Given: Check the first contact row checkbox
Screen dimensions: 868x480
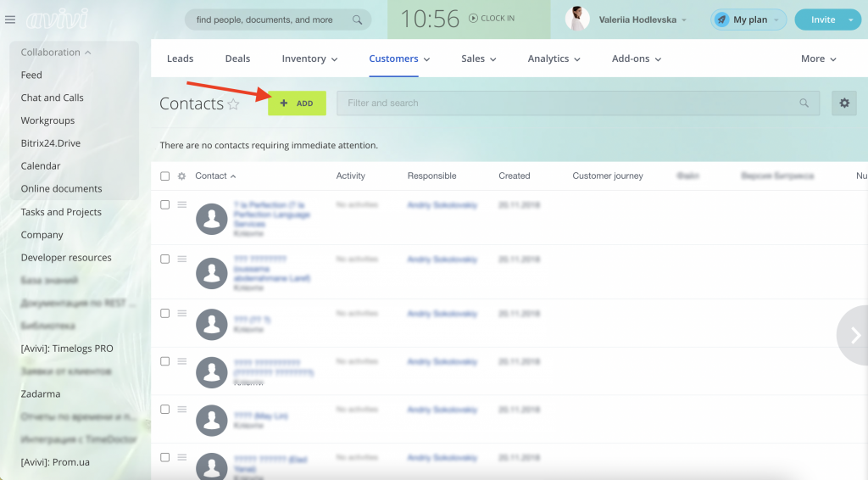Looking at the screenshot, I should click(x=165, y=205).
